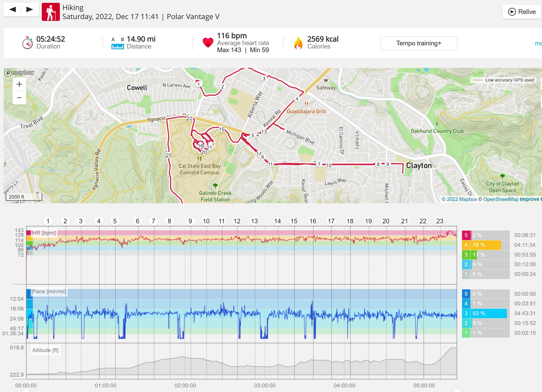Go to the next training session arrow
This screenshot has height=392, width=542.
(30, 10)
